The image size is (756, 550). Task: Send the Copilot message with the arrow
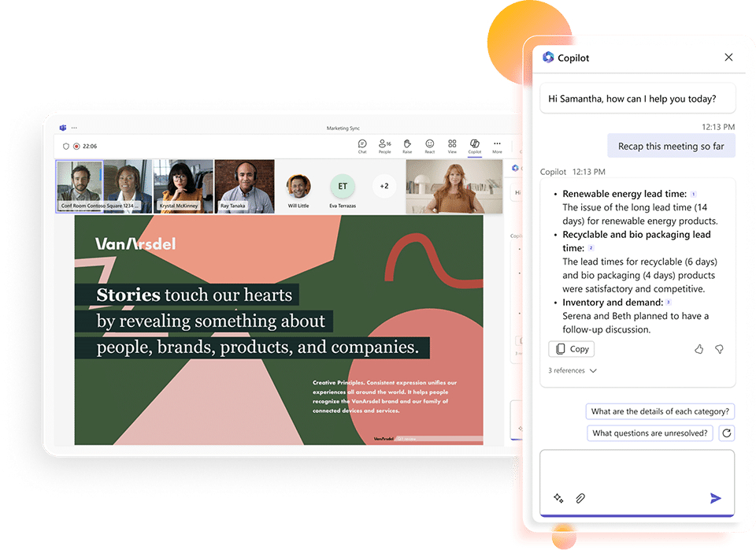(x=715, y=497)
